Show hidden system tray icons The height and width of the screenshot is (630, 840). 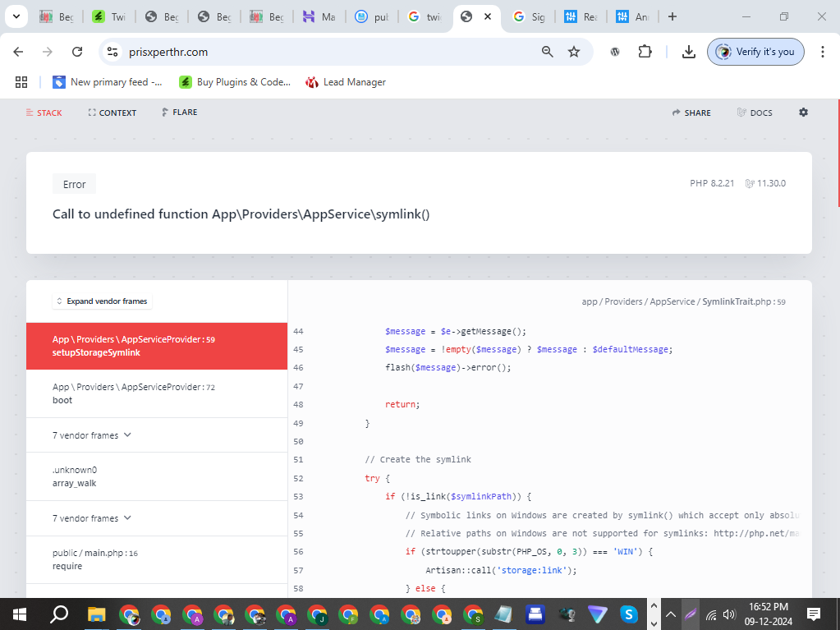670,614
